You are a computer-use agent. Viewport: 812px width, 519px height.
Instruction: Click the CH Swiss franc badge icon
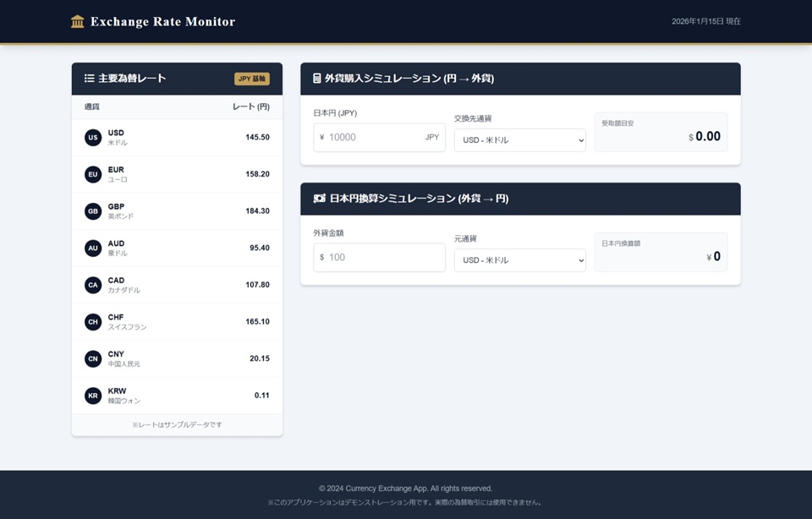93,322
